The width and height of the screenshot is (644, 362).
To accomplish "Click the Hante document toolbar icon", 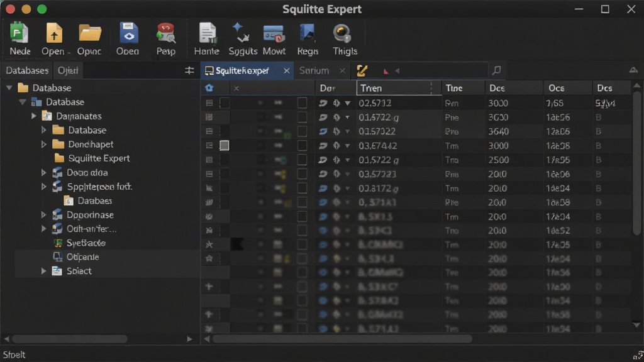I will pyautogui.click(x=207, y=33).
